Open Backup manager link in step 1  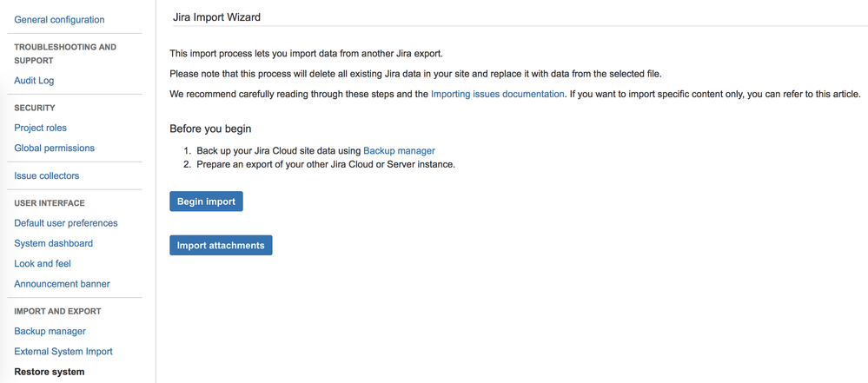point(399,150)
